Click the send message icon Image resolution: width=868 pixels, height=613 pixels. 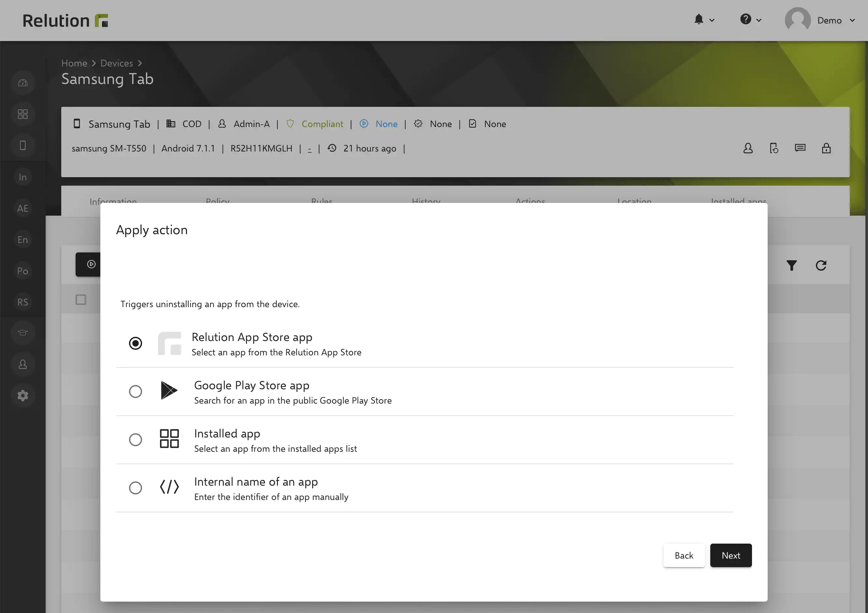(x=800, y=148)
